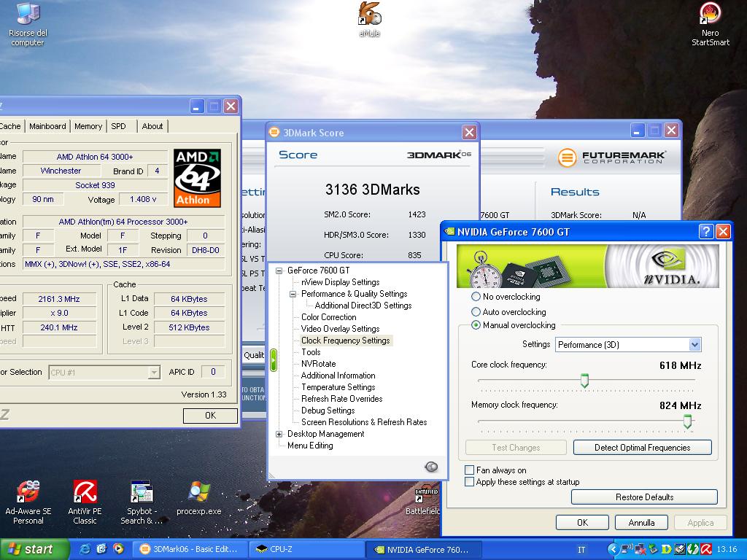The width and height of the screenshot is (747, 560).
Task: Click Detect Optimal Frequencies button
Action: pyautogui.click(x=642, y=447)
